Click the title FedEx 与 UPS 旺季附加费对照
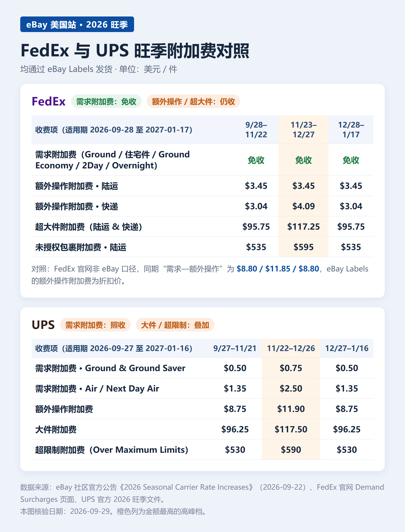The image size is (405, 532). (x=135, y=51)
